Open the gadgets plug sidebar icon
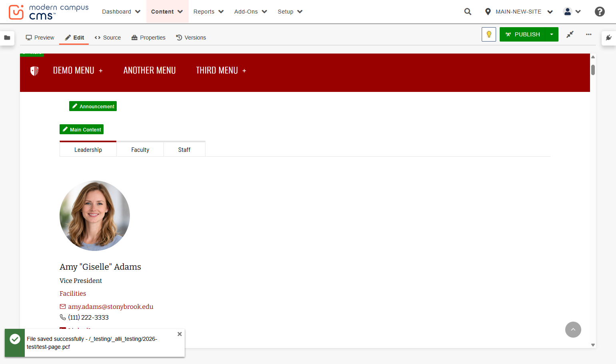616x364 pixels. tap(608, 38)
